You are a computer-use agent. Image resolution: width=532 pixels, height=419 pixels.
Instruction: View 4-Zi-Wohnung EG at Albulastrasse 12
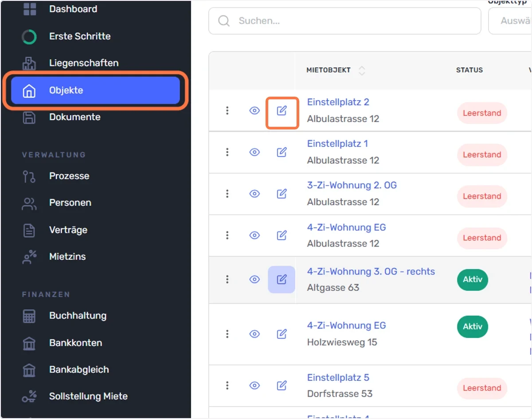pos(254,235)
